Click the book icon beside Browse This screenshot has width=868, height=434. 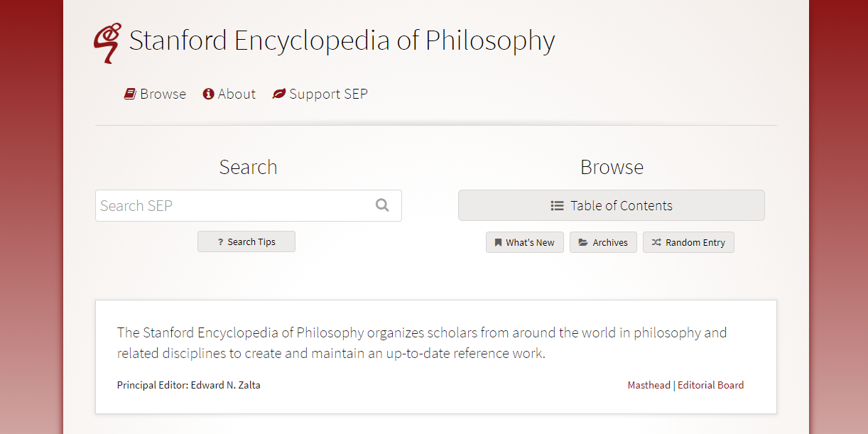click(x=130, y=94)
